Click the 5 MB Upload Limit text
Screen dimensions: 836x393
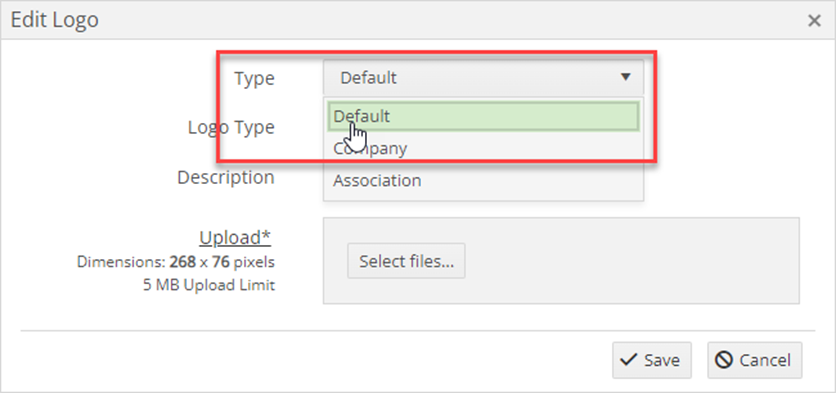(209, 285)
